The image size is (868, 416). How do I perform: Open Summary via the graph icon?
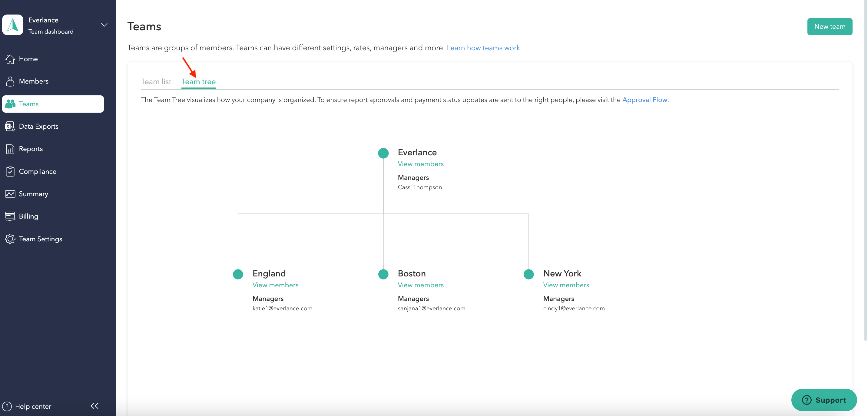point(10,194)
